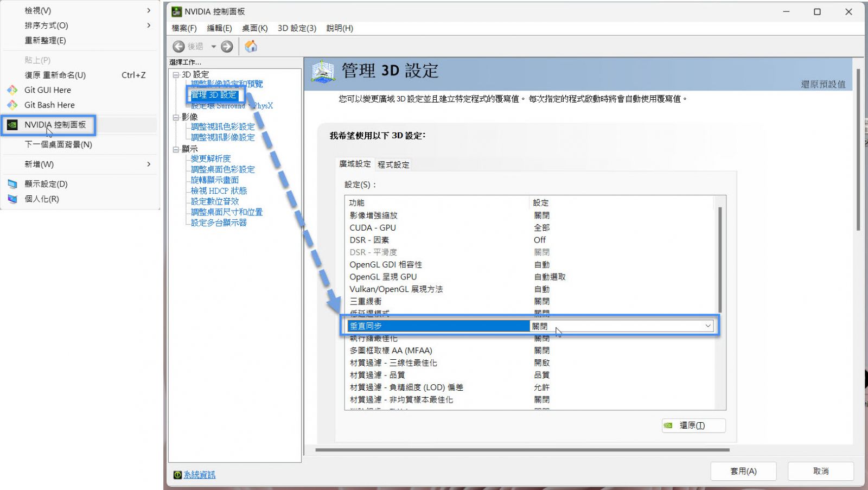Collapse the 3D 設定 tree node

176,75
